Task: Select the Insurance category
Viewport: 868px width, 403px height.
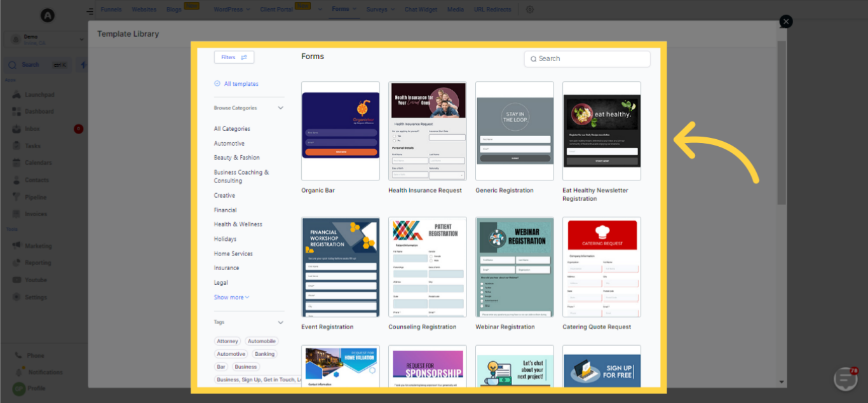Action: point(227,268)
